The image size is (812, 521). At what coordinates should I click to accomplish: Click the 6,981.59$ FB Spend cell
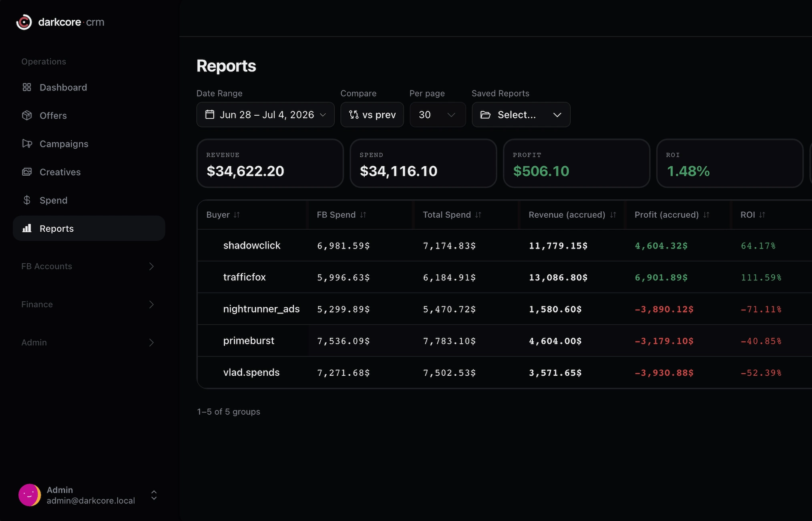tap(344, 246)
